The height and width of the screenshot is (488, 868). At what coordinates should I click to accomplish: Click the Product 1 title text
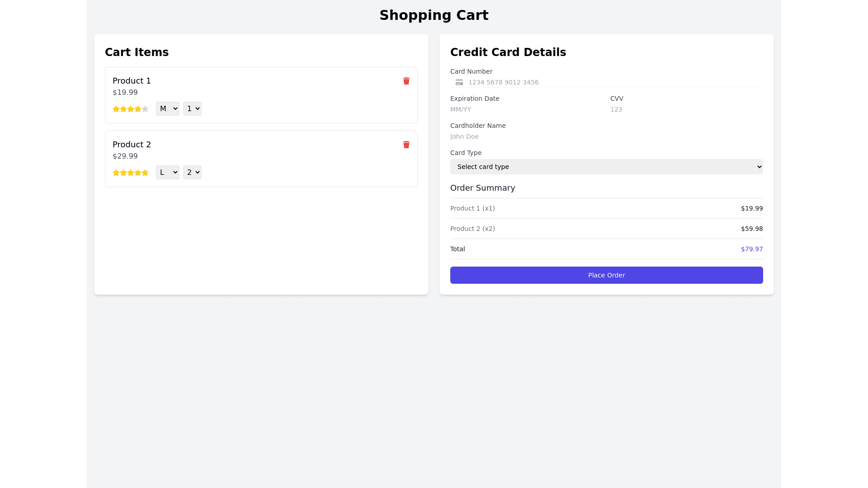(132, 81)
